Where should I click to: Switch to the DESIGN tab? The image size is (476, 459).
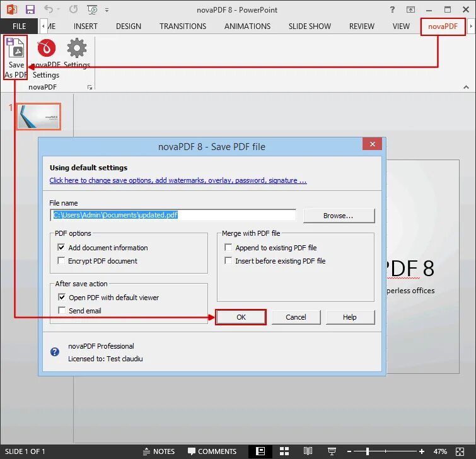pyautogui.click(x=129, y=26)
